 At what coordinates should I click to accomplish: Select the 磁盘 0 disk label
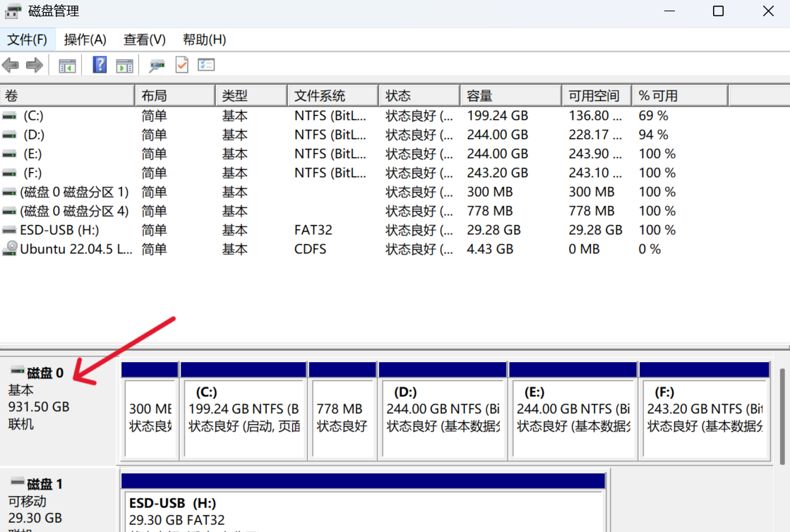pyautogui.click(x=45, y=373)
